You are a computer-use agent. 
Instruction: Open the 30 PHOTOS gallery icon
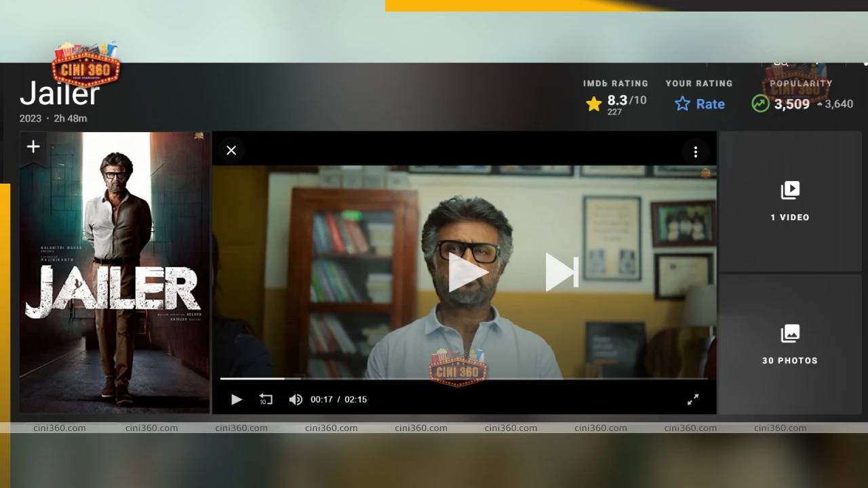[x=789, y=333]
